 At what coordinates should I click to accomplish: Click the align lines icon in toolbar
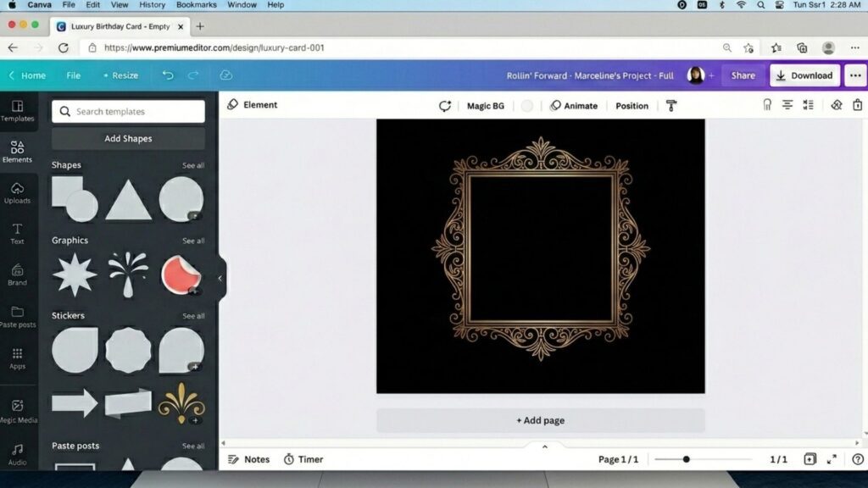point(787,104)
